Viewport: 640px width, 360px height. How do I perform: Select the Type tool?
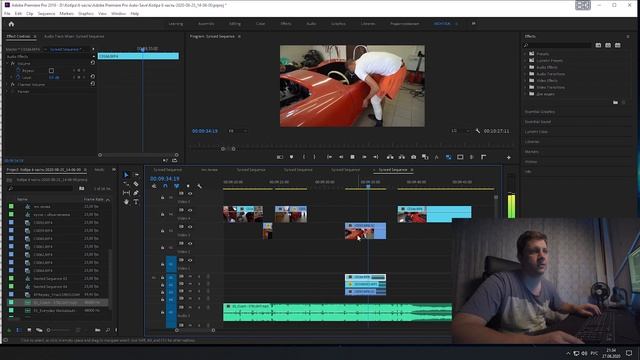(x=136, y=202)
